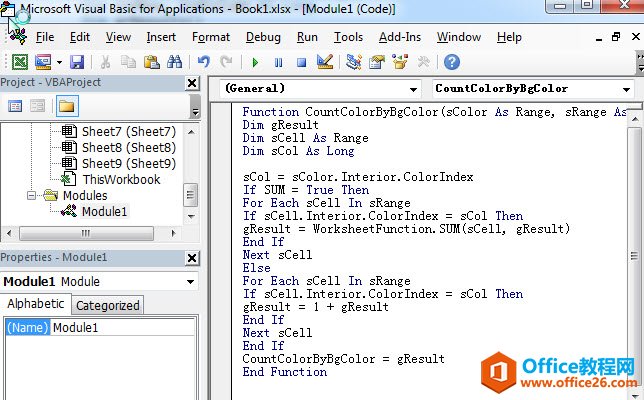Open the Add-Ins menu
This screenshot has height=400, width=644.
click(400, 37)
